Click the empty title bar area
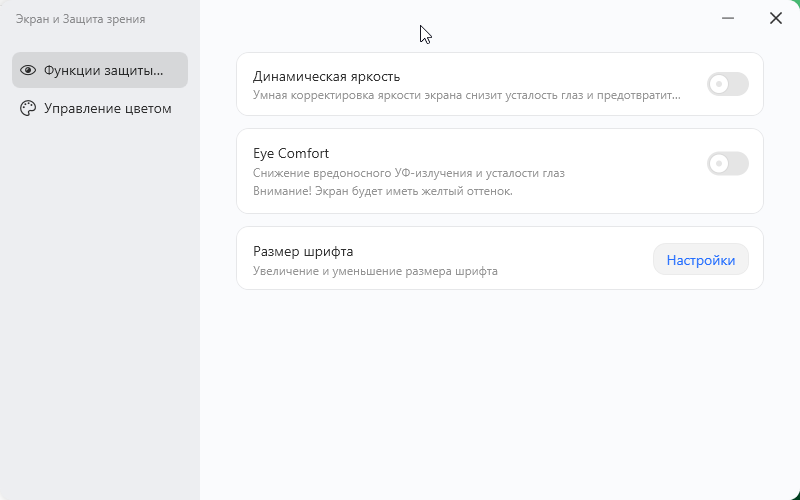The height and width of the screenshot is (500, 800). pyautogui.click(x=550, y=20)
